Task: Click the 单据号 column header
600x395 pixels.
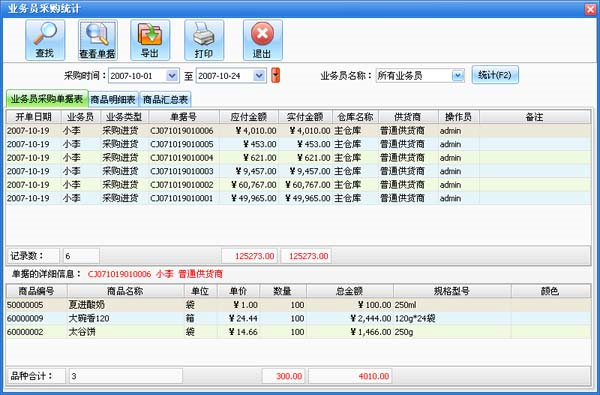Action: (x=184, y=117)
